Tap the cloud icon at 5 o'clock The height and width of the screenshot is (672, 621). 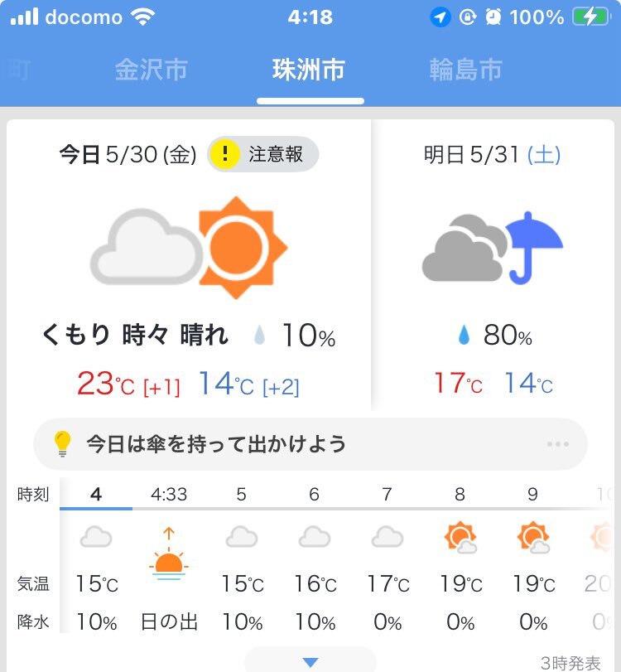pos(242,537)
